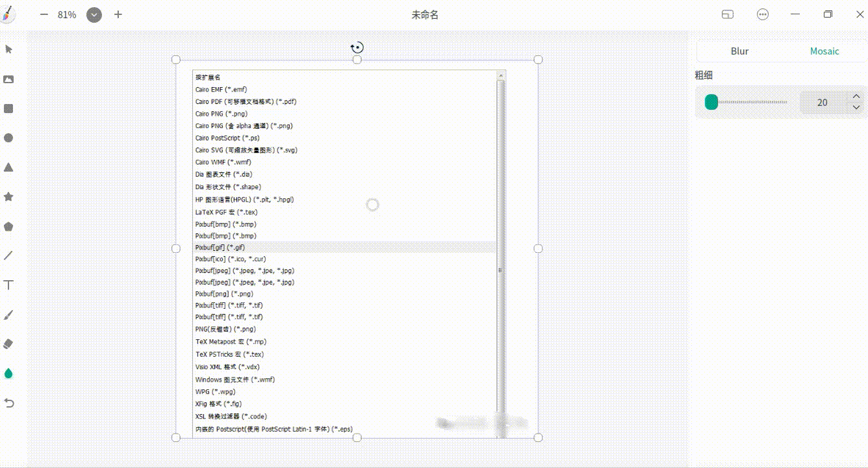Image resolution: width=868 pixels, height=468 pixels.
Task: Click the Dia 形状文件 (*.shape) row
Action: coord(345,187)
